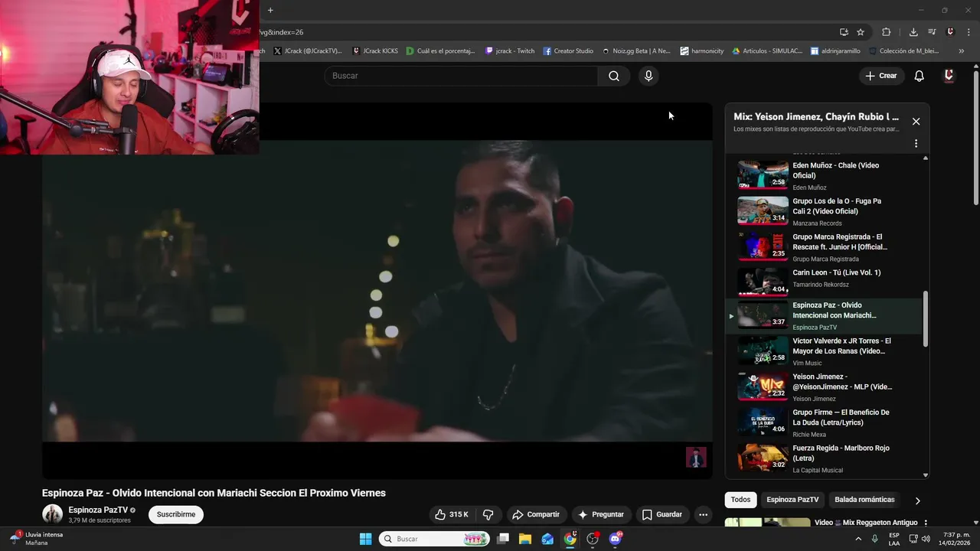Image resolution: width=980 pixels, height=551 pixels.
Task: Play Grupo Marca Registrada - El Rescate
Action: pos(825,247)
